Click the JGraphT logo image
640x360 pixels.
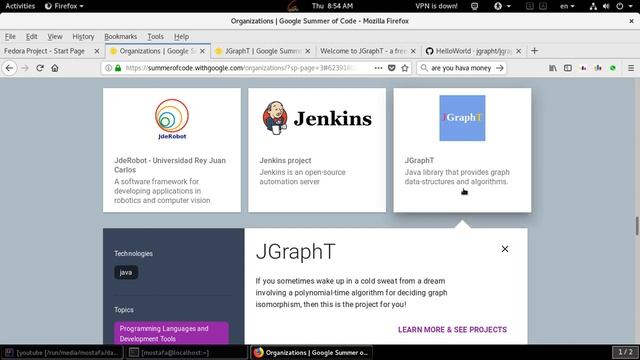(x=462, y=118)
